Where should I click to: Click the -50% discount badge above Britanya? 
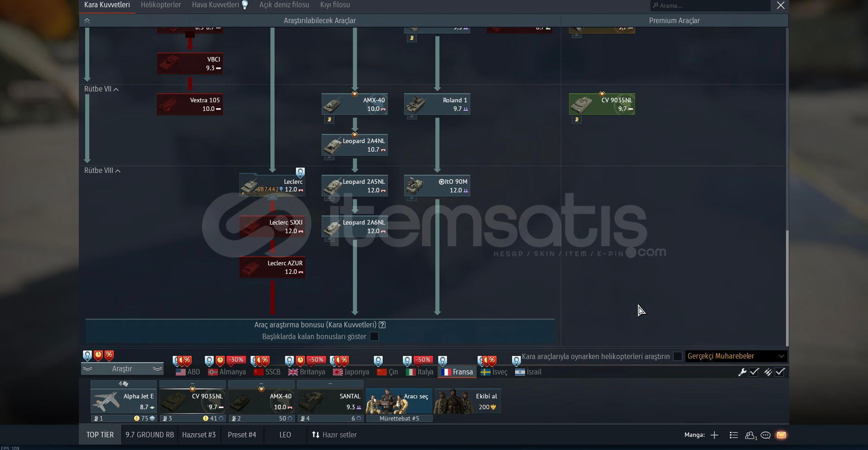click(x=316, y=360)
